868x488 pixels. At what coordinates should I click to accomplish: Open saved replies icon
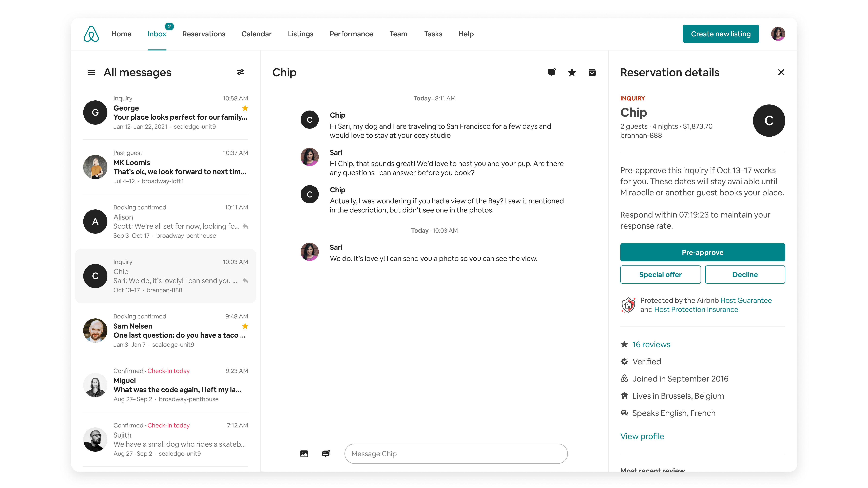click(x=326, y=453)
